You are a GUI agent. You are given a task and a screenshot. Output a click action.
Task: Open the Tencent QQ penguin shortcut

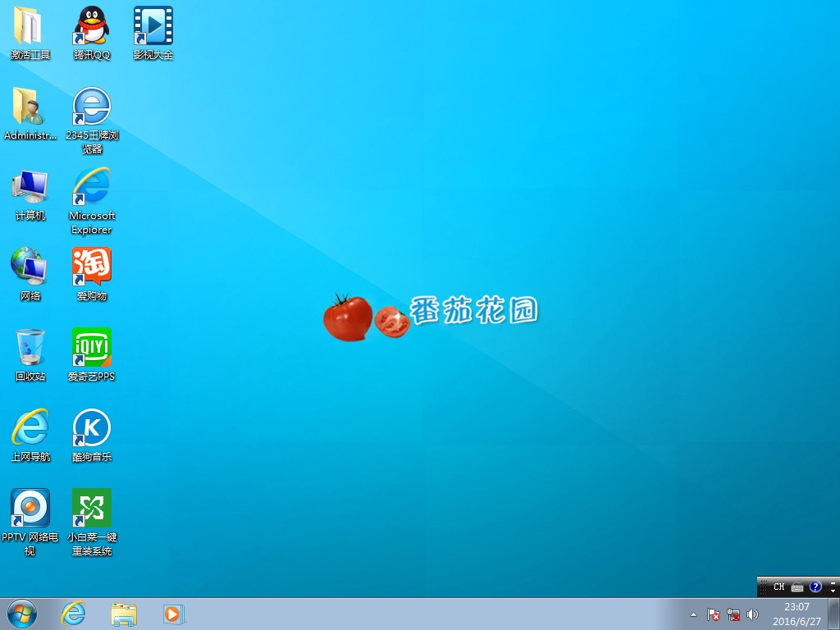click(91, 26)
